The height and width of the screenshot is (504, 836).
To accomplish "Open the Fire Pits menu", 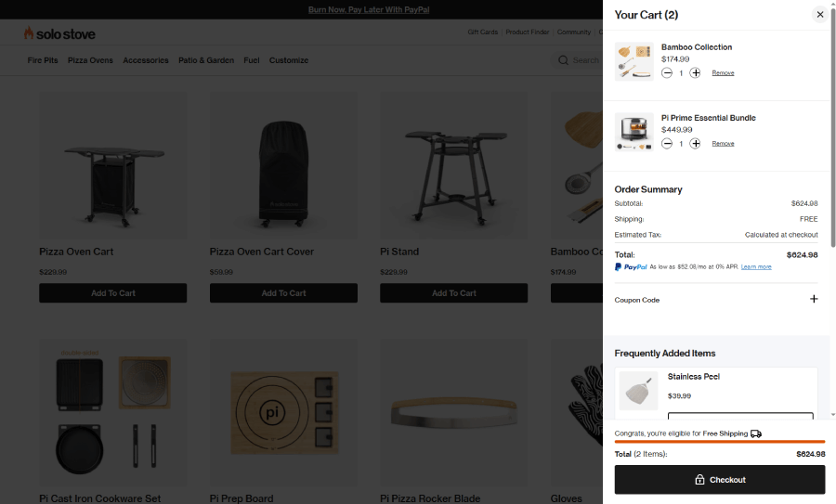I will pyautogui.click(x=43, y=60).
